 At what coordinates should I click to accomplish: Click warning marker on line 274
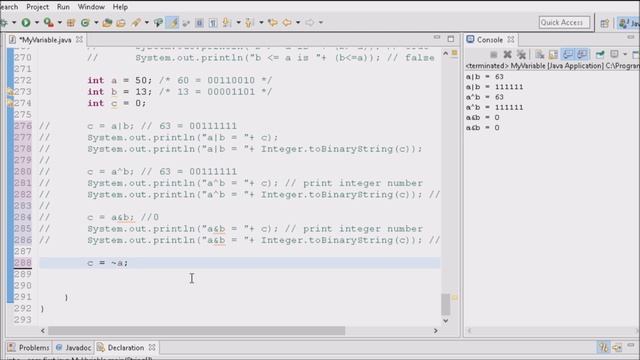[x=10, y=103]
